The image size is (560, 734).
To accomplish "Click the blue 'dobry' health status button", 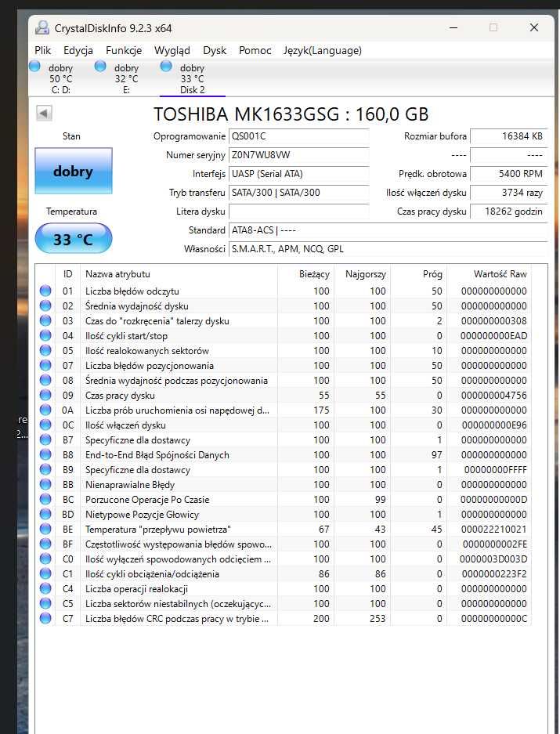I will [x=74, y=171].
